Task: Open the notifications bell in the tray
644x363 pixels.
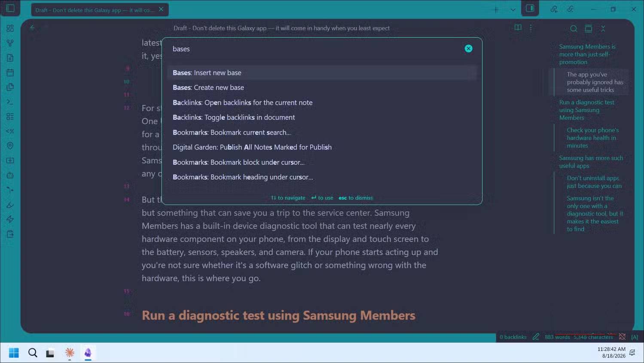Action: (x=632, y=353)
